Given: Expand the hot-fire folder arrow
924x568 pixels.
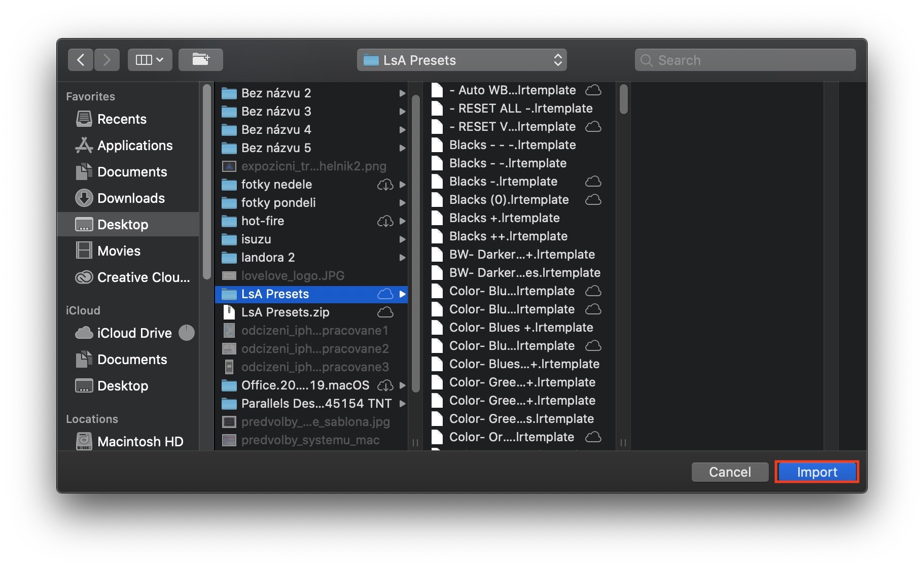Looking at the screenshot, I should 402,221.
